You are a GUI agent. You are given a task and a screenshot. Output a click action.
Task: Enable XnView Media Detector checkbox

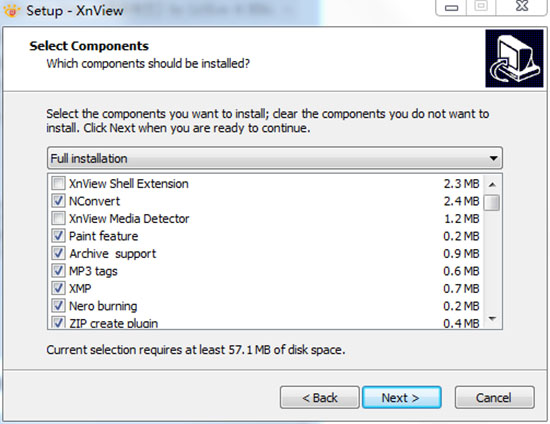[58, 218]
